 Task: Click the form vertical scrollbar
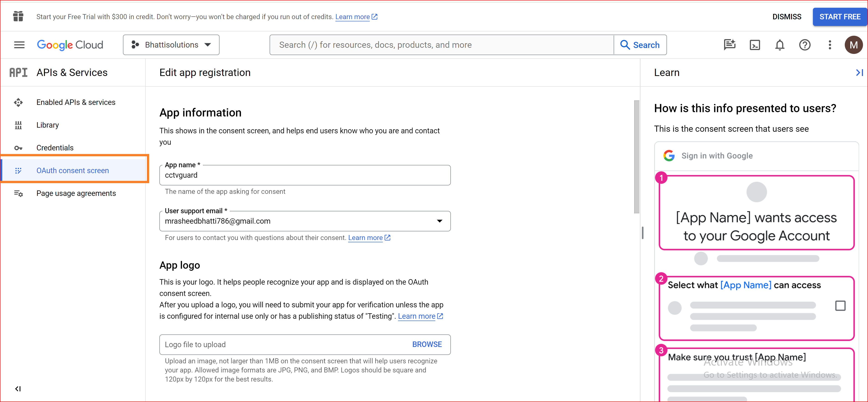tap(636, 157)
